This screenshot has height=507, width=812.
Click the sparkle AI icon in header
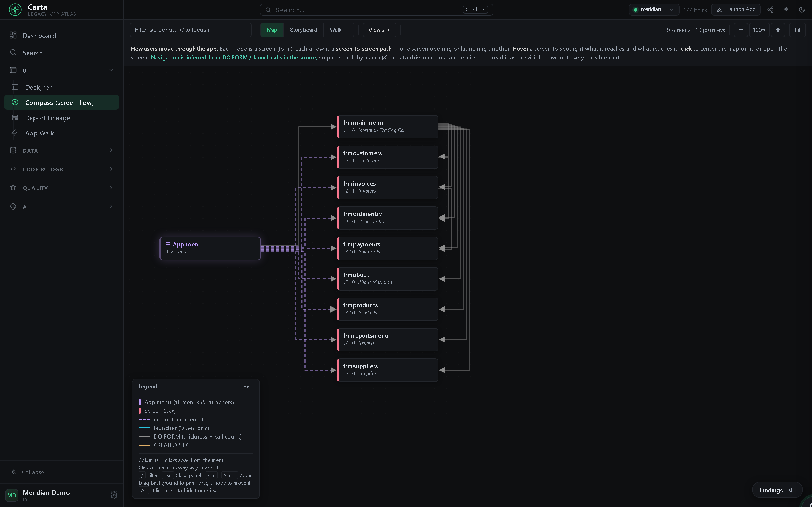(x=786, y=10)
